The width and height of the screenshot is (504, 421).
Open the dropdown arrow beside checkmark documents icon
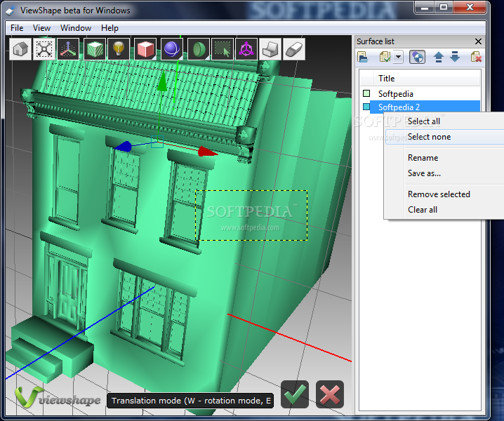(x=399, y=58)
